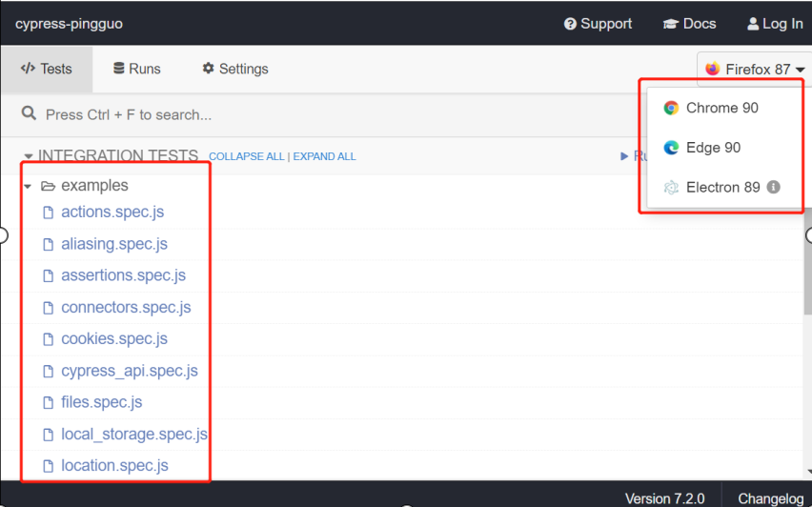Click the Firefox logo icon
The height and width of the screenshot is (507, 812).
coord(713,69)
